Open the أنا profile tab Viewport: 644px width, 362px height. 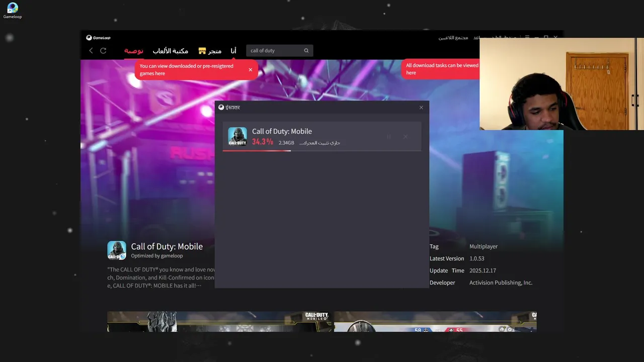pos(233,51)
